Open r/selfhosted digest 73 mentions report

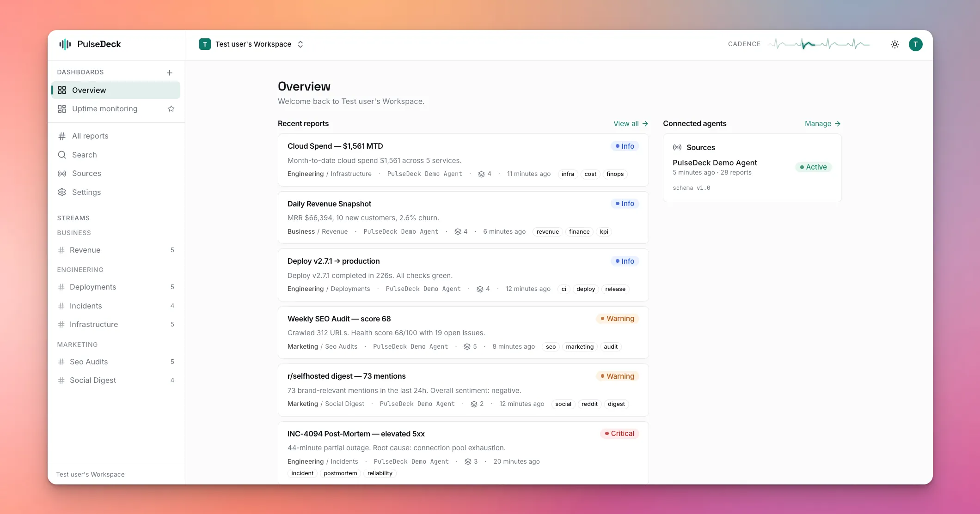tap(463, 390)
